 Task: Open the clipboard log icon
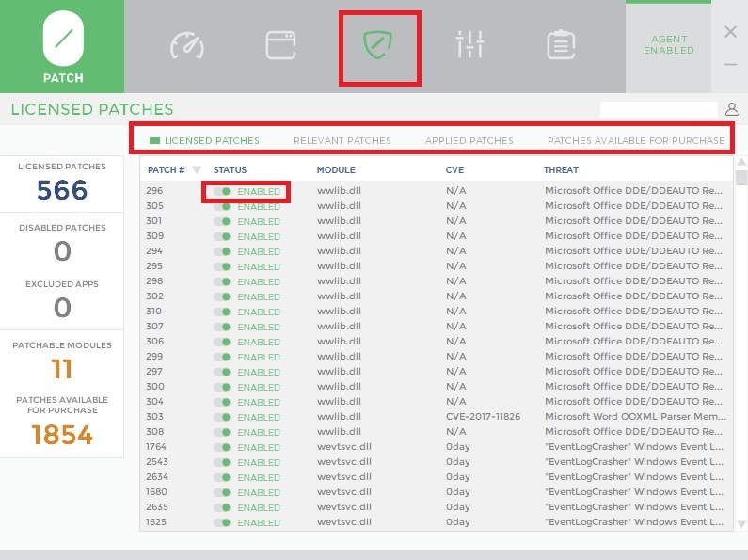tap(562, 45)
